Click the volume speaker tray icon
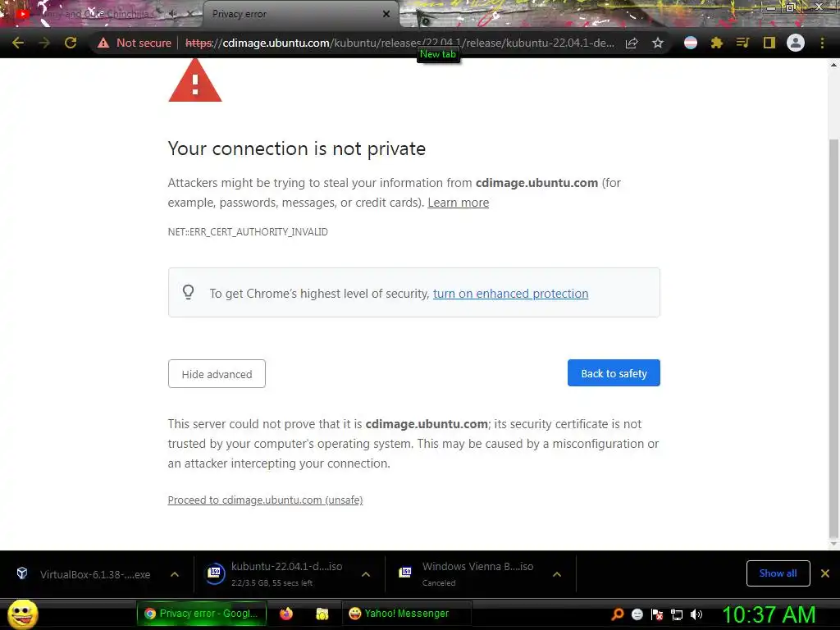Screen dimensions: 840x630 [x=696, y=614]
